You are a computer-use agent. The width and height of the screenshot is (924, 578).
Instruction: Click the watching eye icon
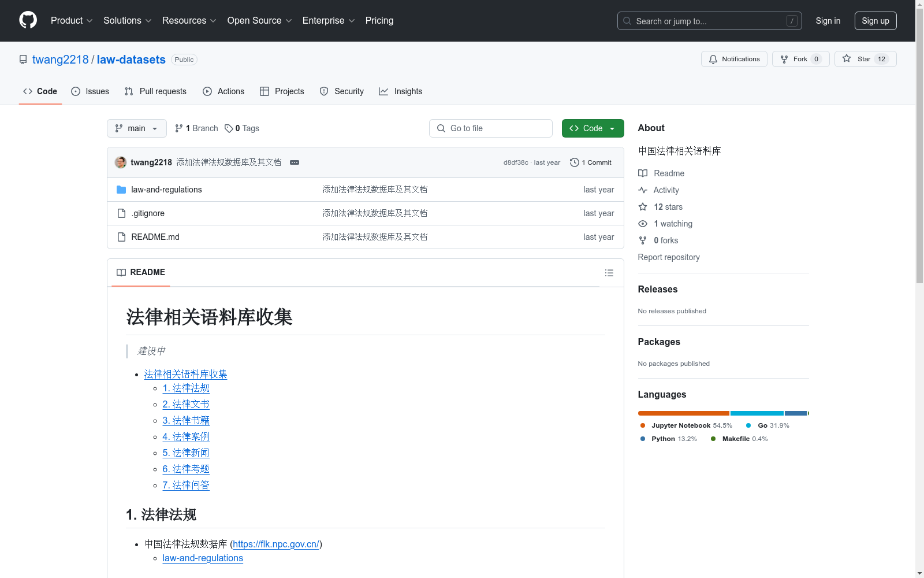(643, 224)
